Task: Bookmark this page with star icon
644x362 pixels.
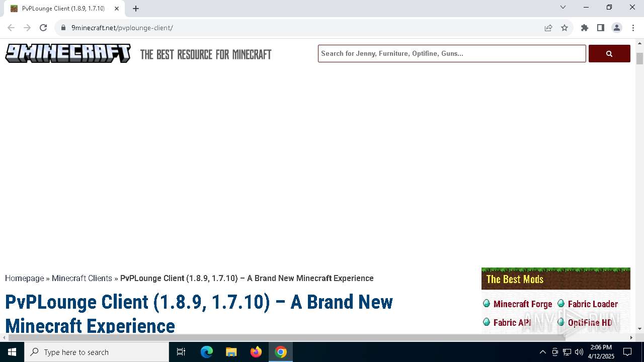Action: 565,28
